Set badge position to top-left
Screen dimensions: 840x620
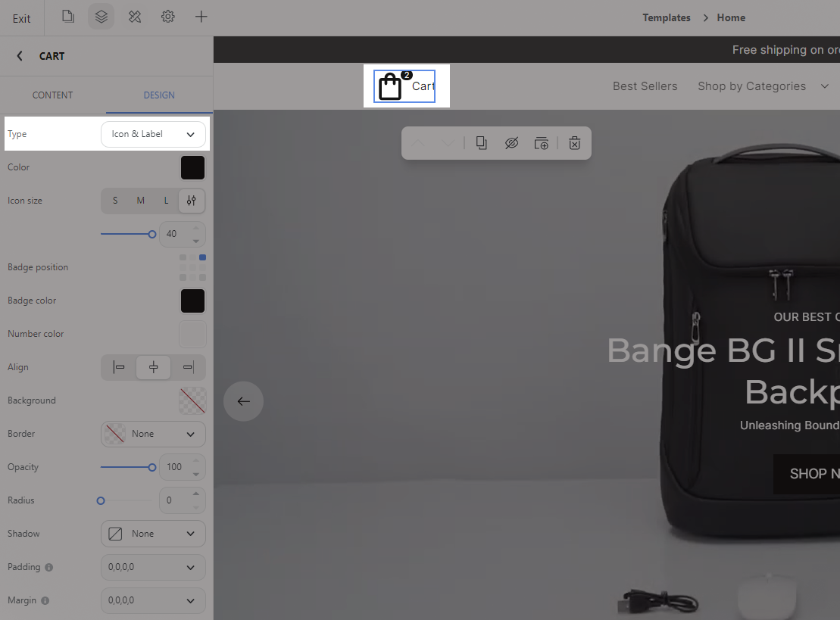pos(183,257)
